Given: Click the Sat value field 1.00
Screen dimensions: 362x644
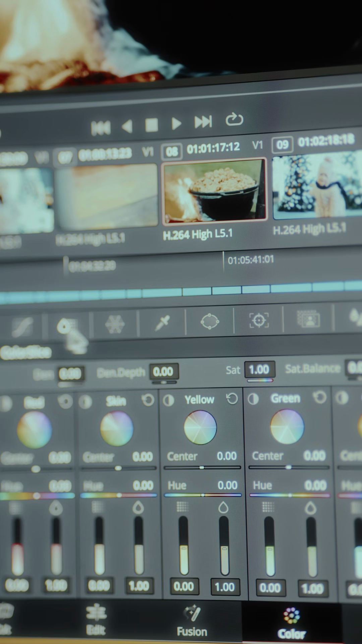Looking at the screenshot, I should 259,369.
